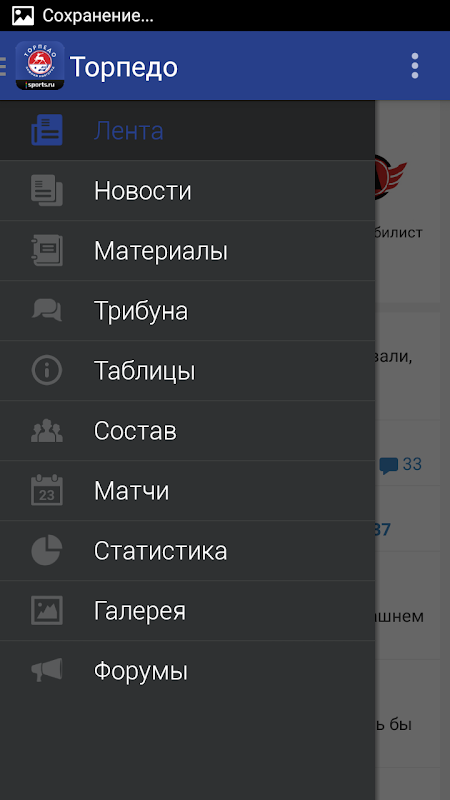Image resolution: width=450 pixels, height=800 pixels.
Task: Tap the Таблицы info circle icon
Action: 47,370
